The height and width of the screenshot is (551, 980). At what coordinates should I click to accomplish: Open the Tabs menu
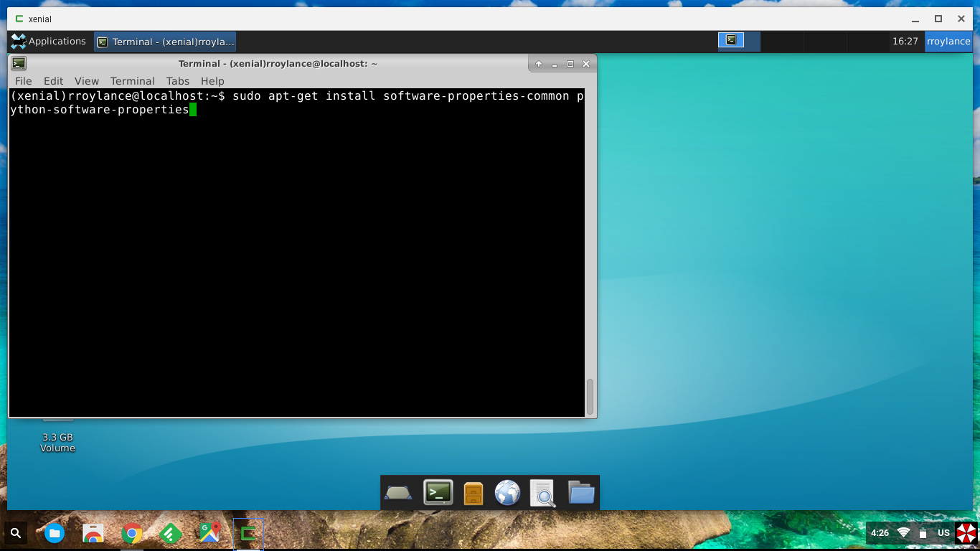click(178, 81)
